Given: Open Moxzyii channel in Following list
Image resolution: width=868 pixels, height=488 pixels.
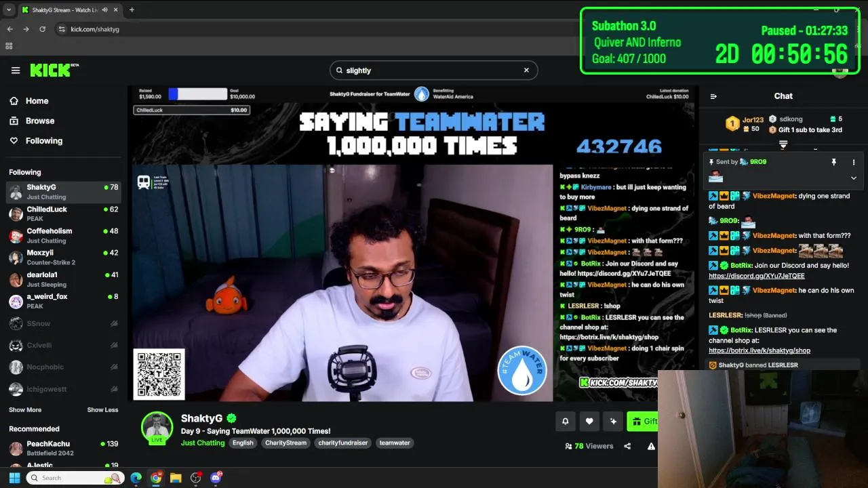Looking at the screenshot, I should pyautogui.click(x=64, y=257).
